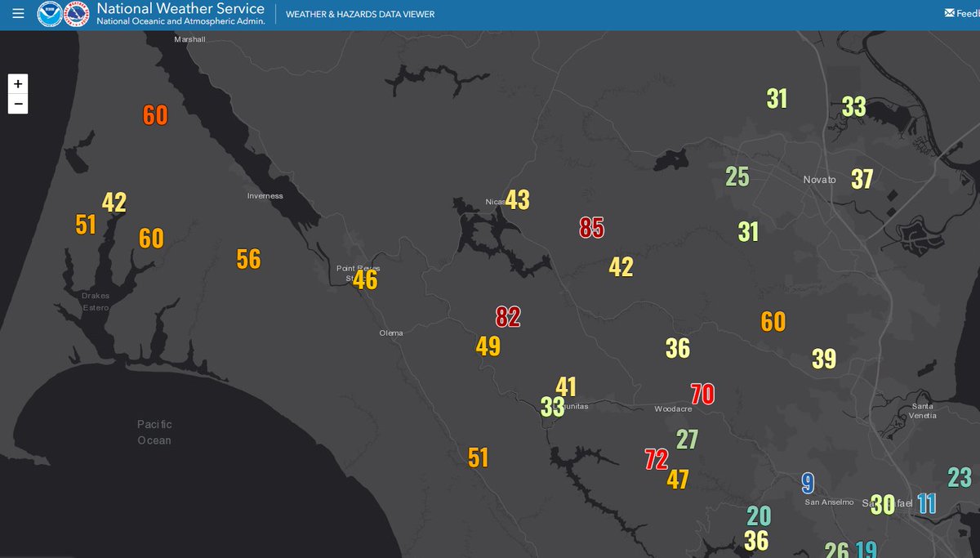Select the dark red 82 station reading
This screenshot has height=558, width=980.
pos(508,317)
